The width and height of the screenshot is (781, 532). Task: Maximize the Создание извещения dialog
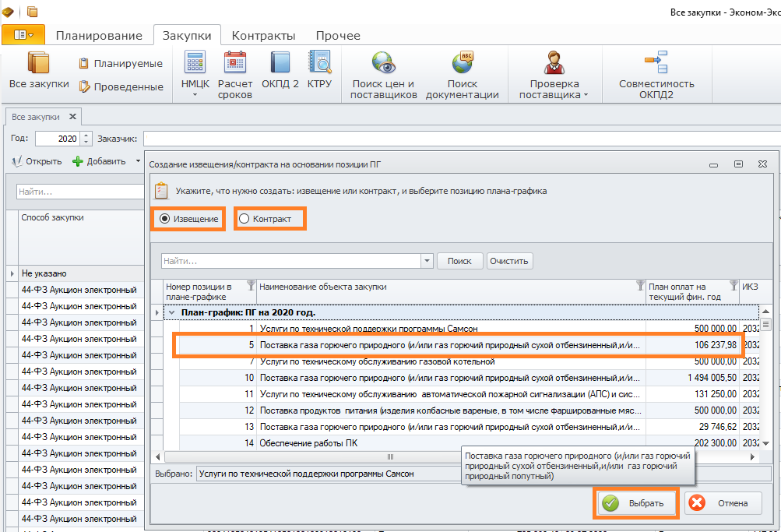(738, 164)
